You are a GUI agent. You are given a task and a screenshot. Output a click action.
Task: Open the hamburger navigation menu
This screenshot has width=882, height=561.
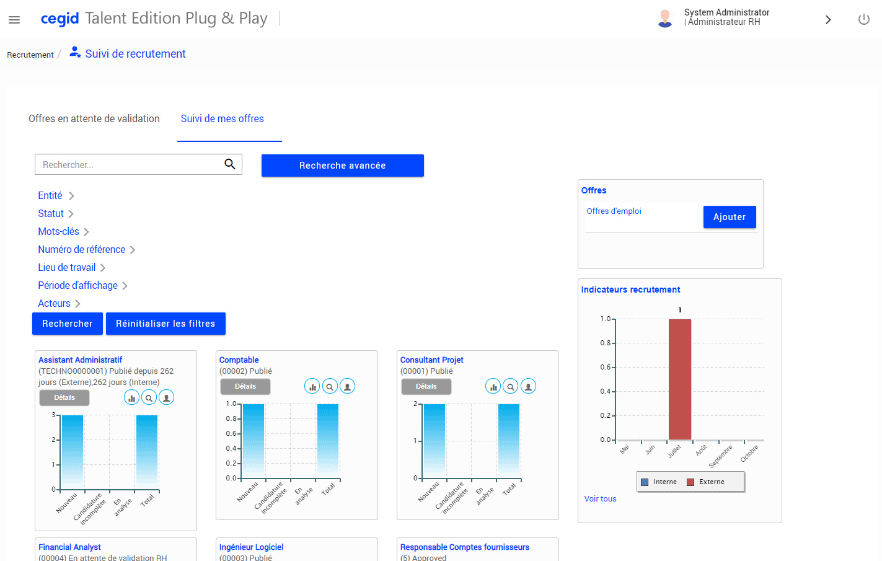(x=14, y=20)
